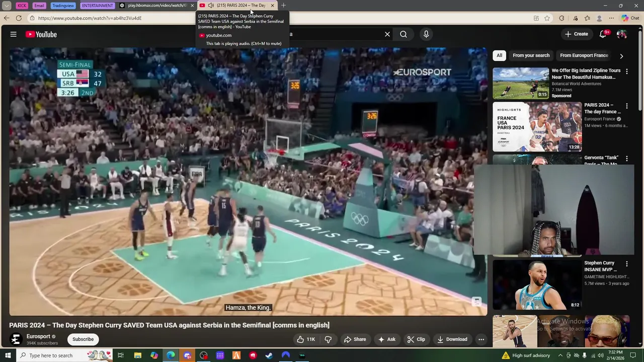Open the France USA highlights thumbnail
Image resolution: width=644 pixels, height=362 pixels.
(x=537, y=127)
